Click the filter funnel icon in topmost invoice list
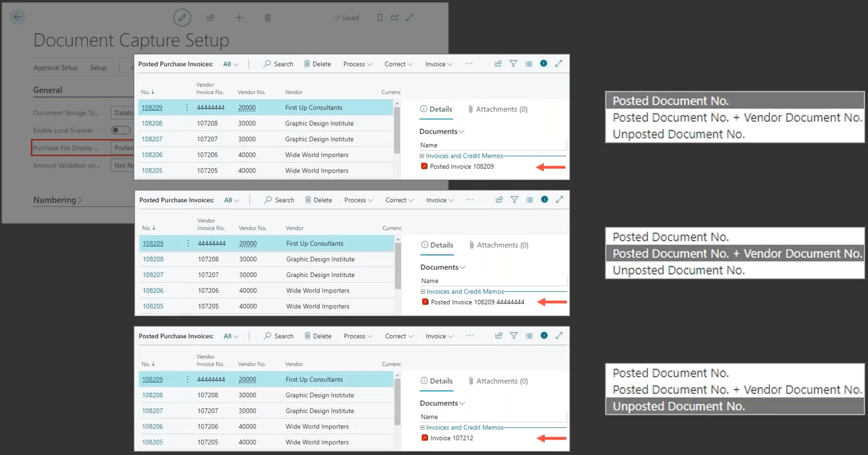Image resolution: width=868 pixels, height=455 pixels. (x=513, y=63)
